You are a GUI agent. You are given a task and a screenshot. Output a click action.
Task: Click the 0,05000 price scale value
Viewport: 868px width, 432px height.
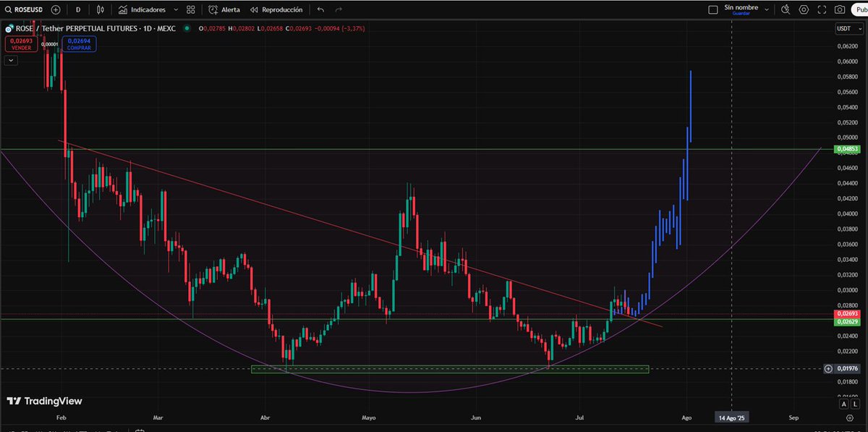point(846,137)
